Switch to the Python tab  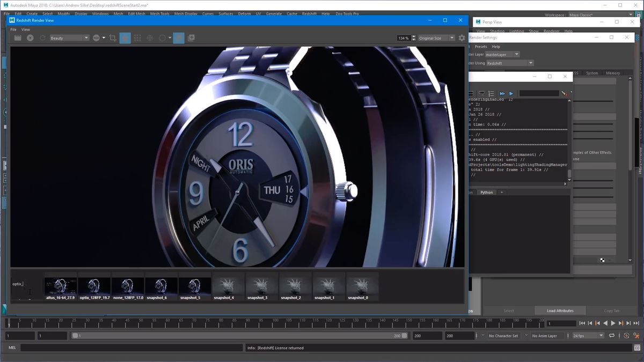[486, 193]
